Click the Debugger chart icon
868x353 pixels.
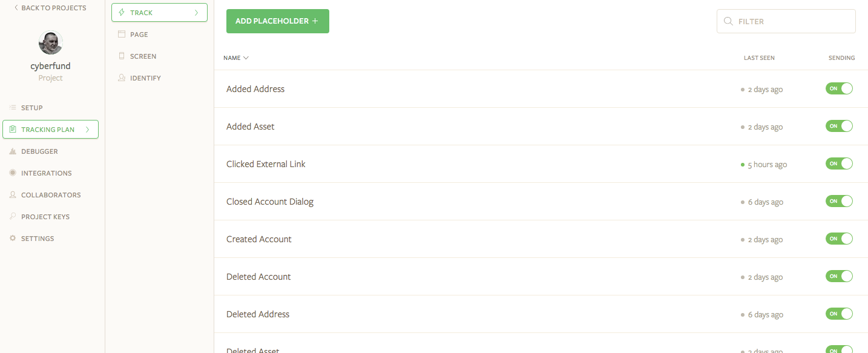click(13, 151)
